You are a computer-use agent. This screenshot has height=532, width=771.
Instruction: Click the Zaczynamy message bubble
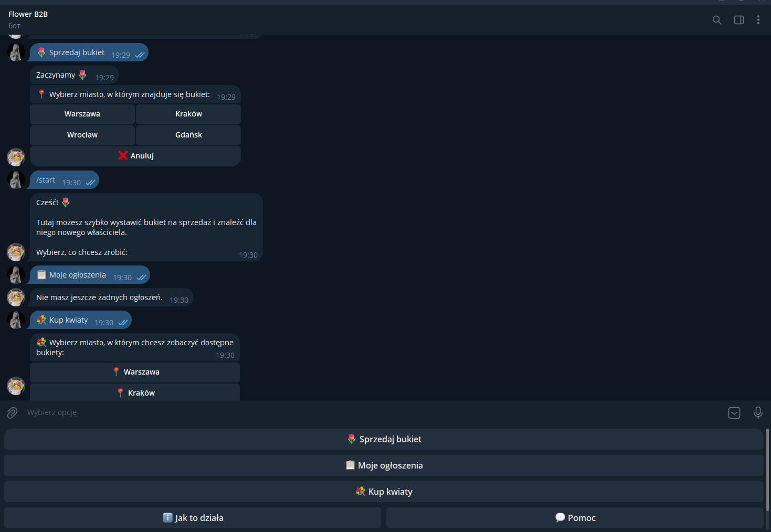(75, 75)
